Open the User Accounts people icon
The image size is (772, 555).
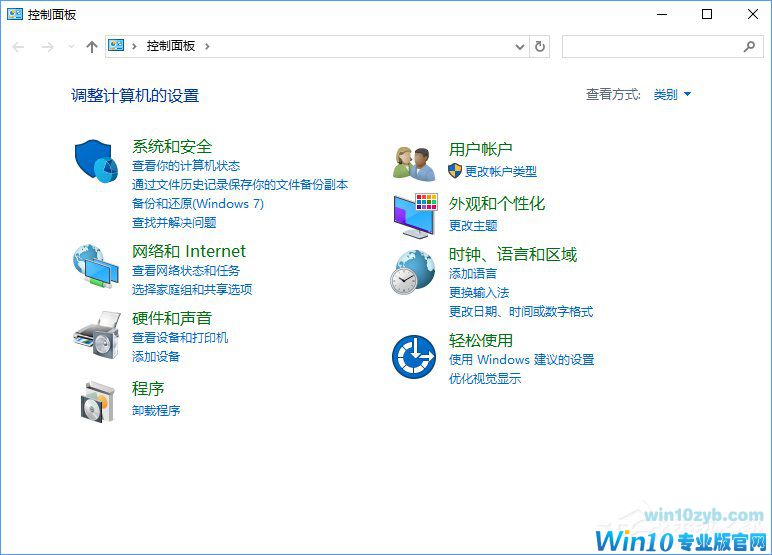414,163
